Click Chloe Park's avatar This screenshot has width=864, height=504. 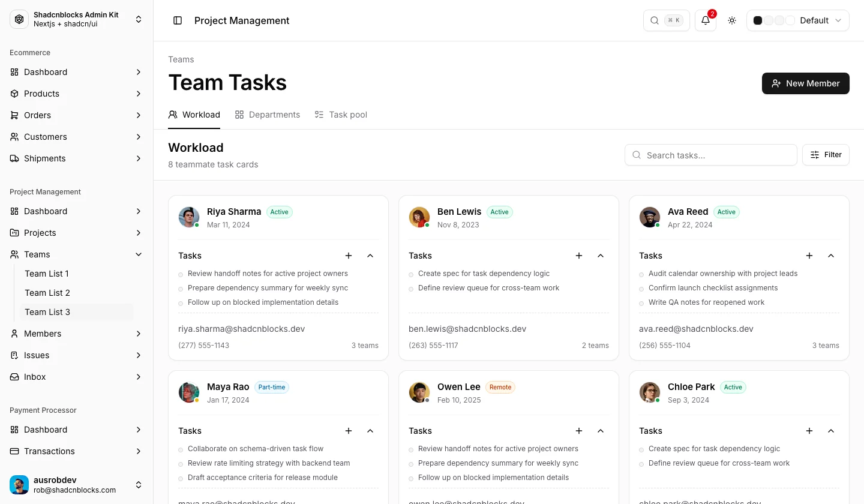click(x=650, y=392)
